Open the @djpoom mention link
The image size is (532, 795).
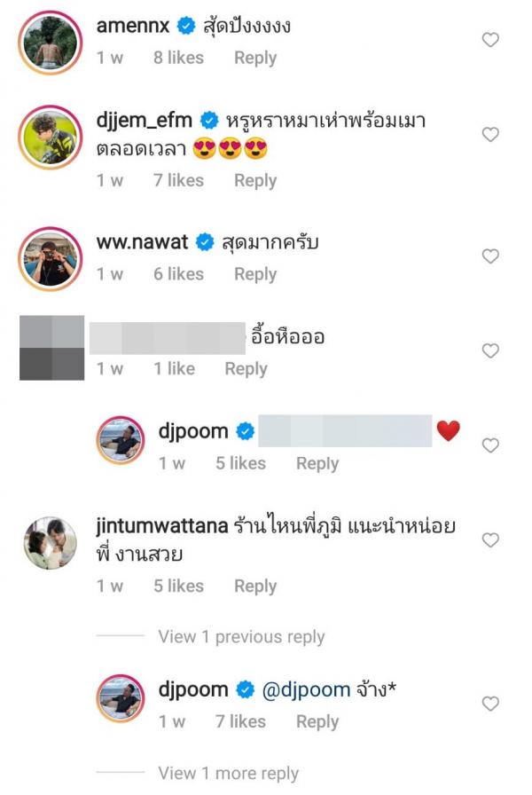click(306, 689)
